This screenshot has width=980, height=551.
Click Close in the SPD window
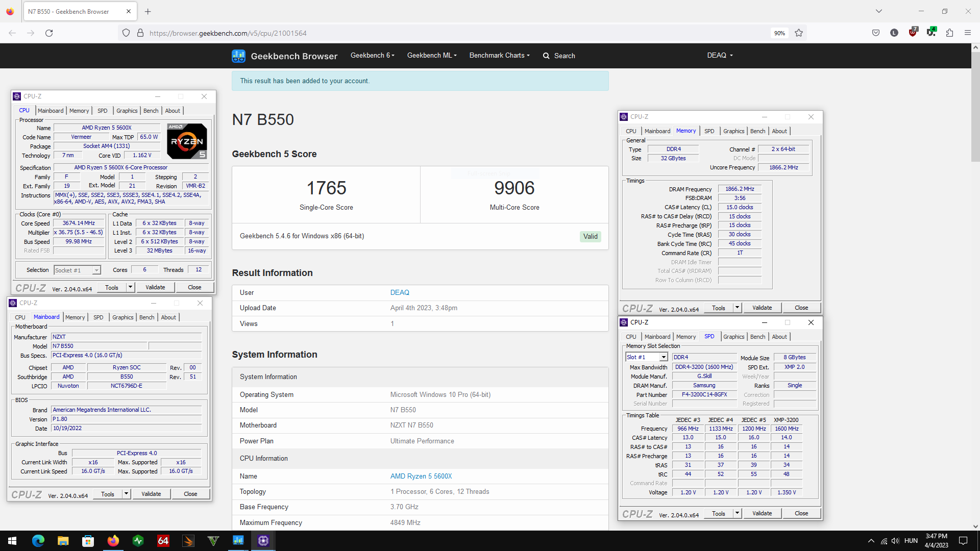(x=801, y=513)
